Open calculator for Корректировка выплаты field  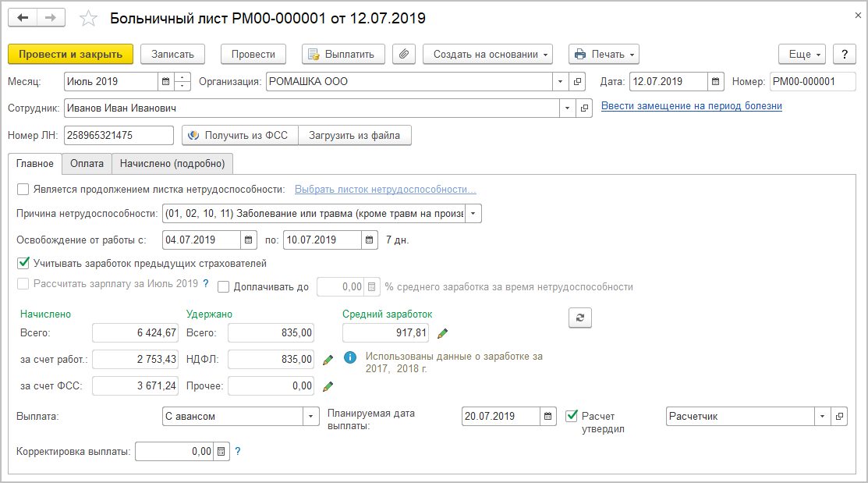coord(221,451)
